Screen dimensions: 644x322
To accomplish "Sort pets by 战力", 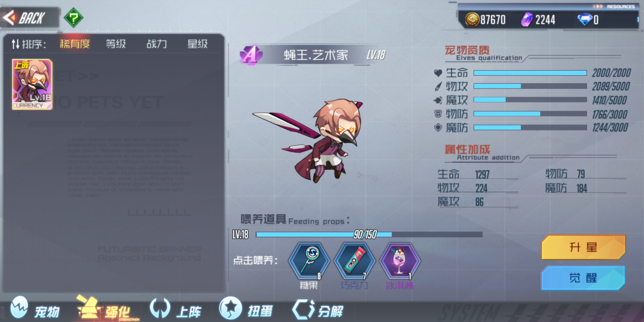I will click(157, 44).
